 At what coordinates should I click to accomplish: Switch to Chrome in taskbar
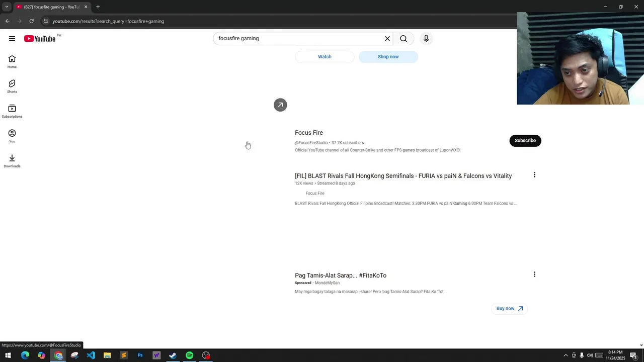[58, 355]
